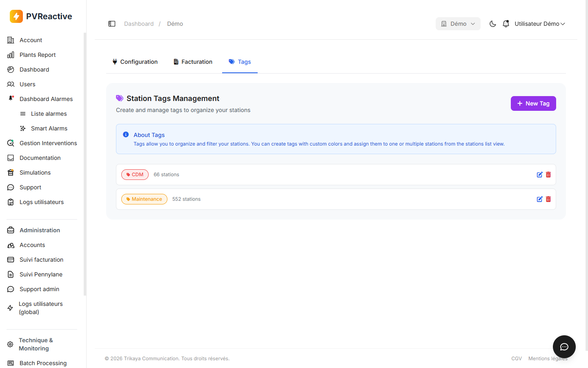Expand the Utilisateur Démo user menu
Image resolution: width=588 pixels, height=368 pixels.
(539, 24)
